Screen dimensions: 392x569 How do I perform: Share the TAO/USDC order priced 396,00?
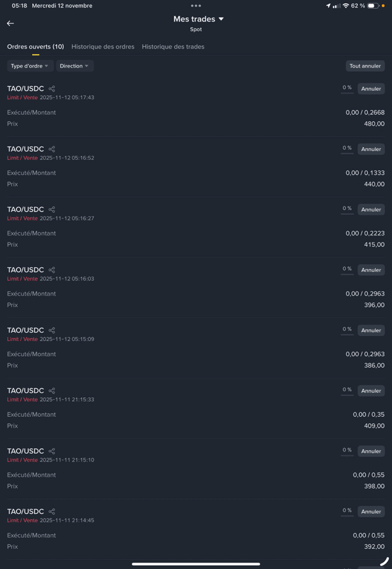[52, 270]
